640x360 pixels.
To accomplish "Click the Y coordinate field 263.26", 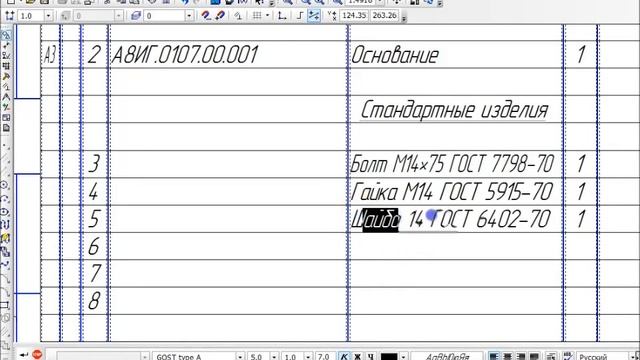I will pyautogui.click(x=384, y=16).
